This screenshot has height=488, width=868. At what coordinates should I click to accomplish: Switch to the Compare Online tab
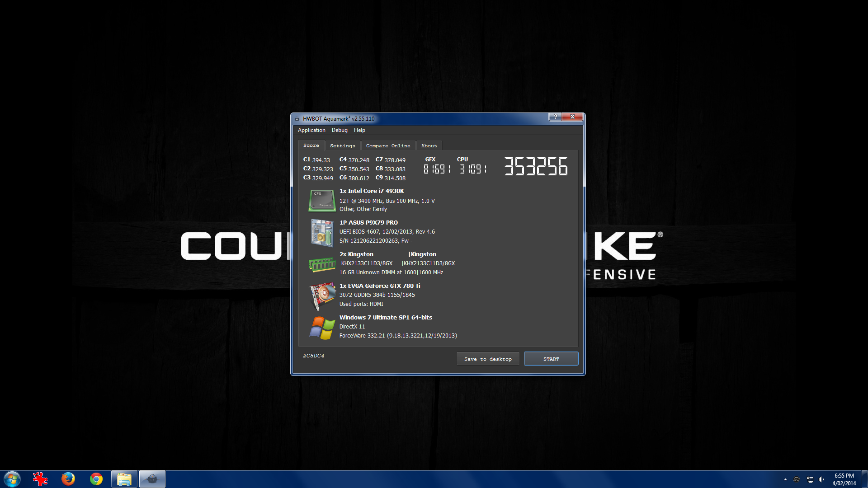coord(388,146)
